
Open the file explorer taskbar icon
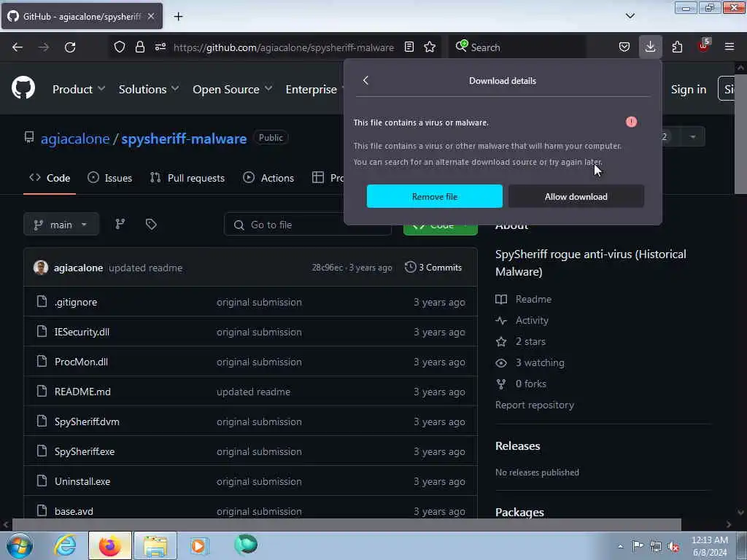[155, 545]
